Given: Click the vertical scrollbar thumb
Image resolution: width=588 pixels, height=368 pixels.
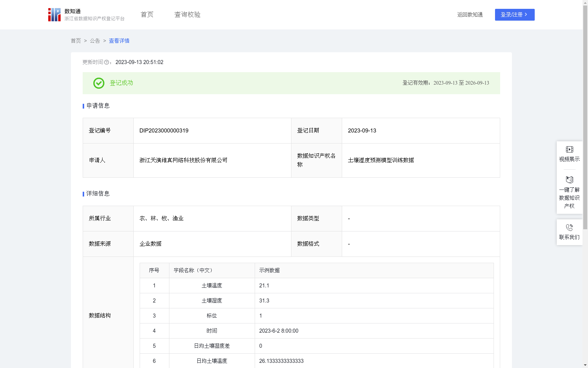Looking at the screenshot, I should 585,117.
